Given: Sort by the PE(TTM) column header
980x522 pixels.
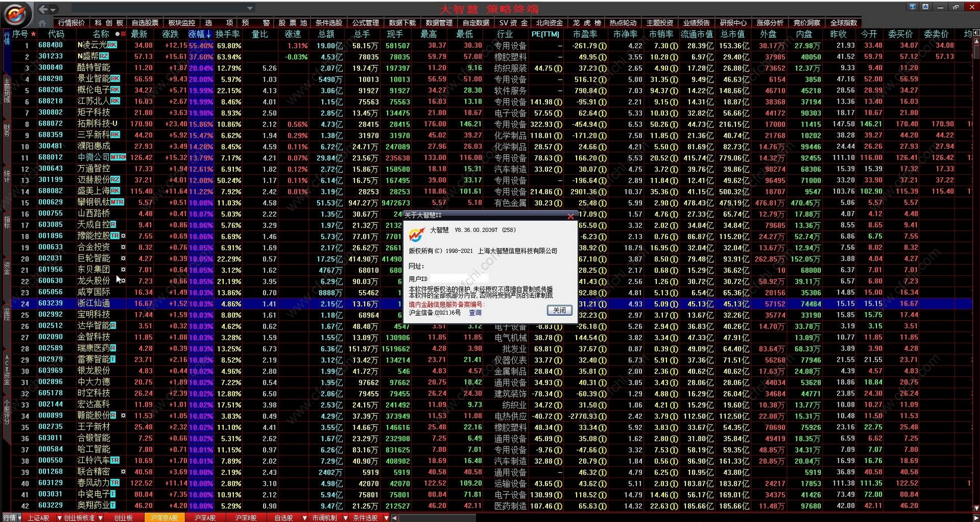Looking at the screenshot, I should tap(545, 34).
